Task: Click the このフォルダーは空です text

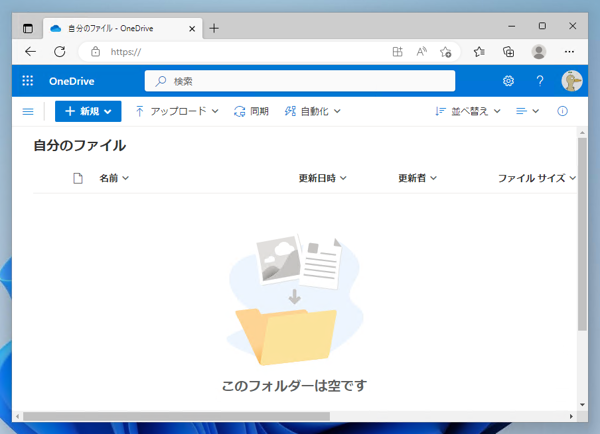Action: point(294,386)
